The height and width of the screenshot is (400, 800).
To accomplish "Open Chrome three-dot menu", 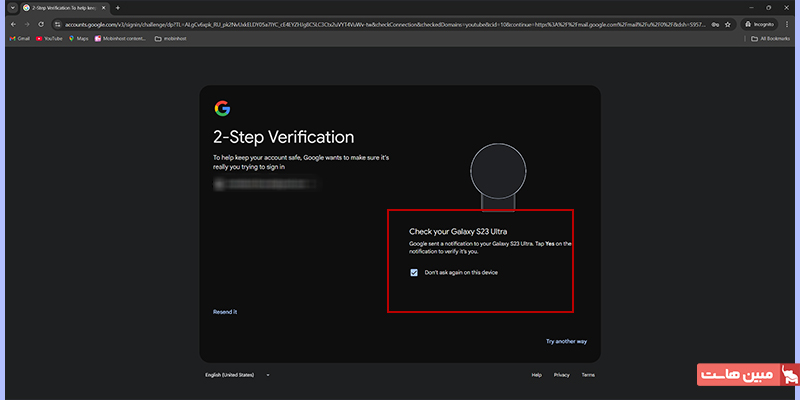I will click(x=788, y=24).
